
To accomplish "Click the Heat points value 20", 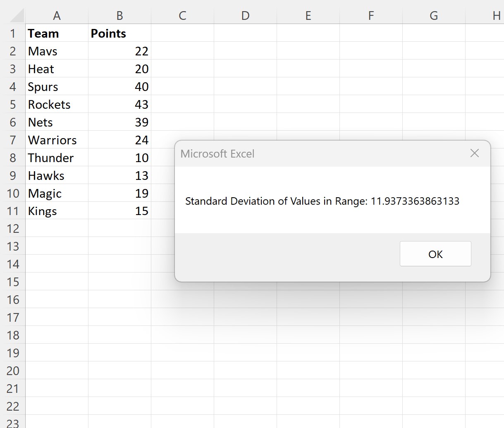I will tap(120, 69).
